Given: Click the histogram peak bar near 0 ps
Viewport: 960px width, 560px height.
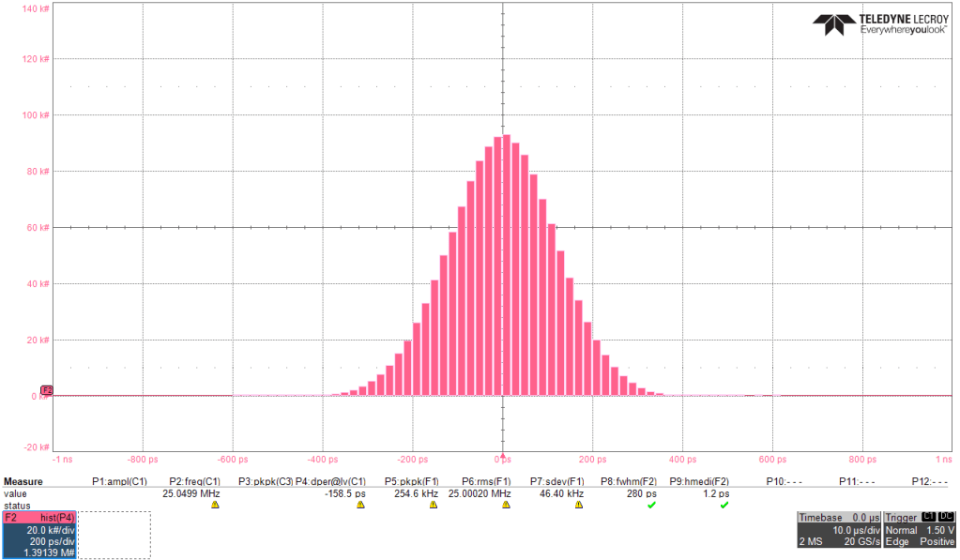Looking at the screenshot, I should point(507,263).
